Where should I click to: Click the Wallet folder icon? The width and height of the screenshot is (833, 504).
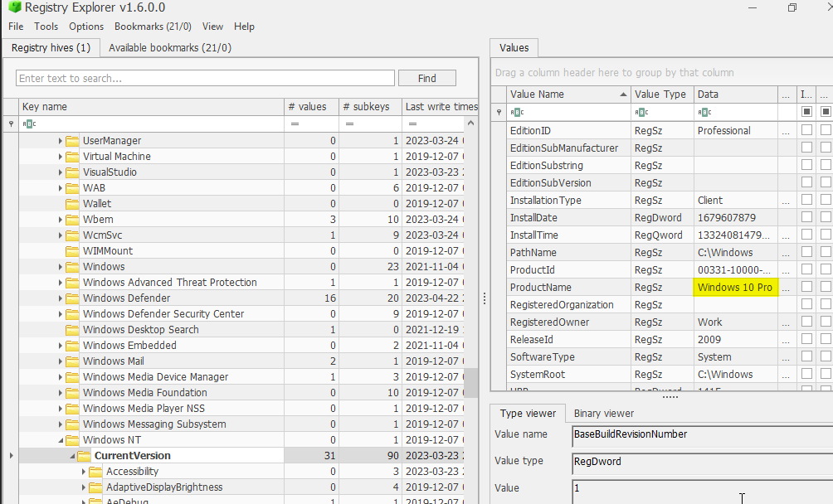pos(72,204)
